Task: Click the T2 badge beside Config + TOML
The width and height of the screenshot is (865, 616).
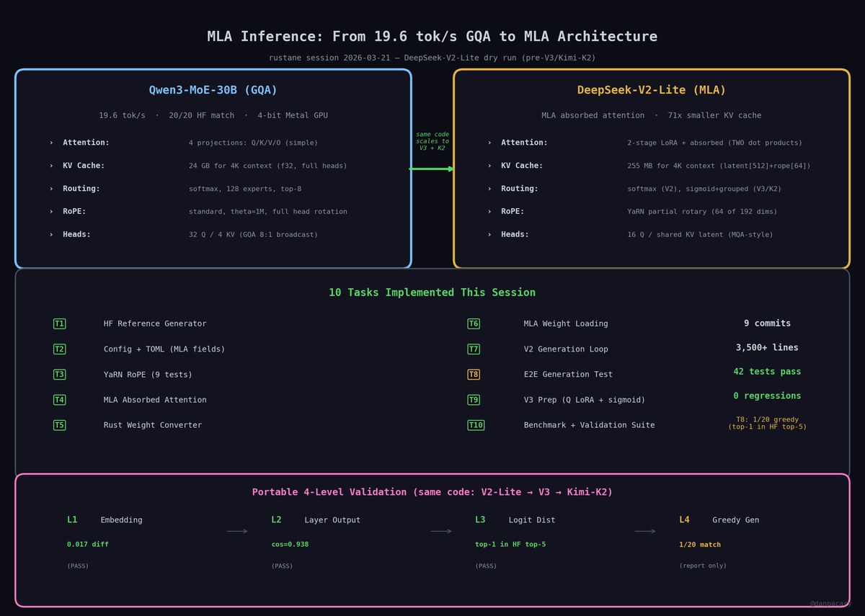Action: (x=59, y=349)
